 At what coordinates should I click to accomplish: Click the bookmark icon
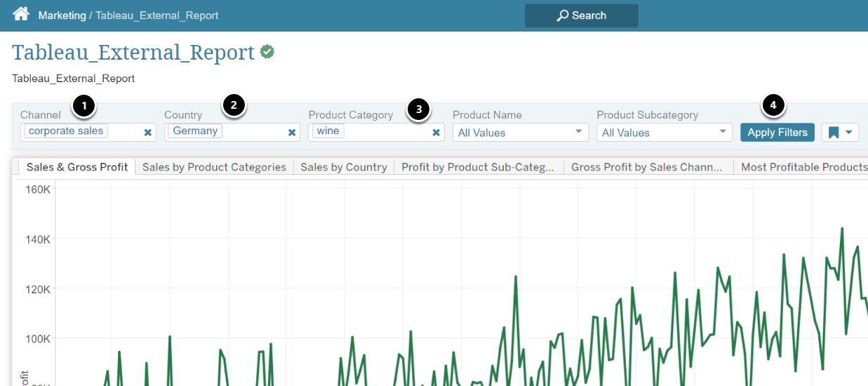pos(834,133)
